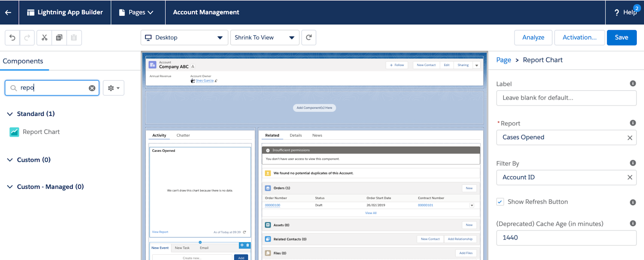Select the New Task composer tab
644x260 pixels.
pos(182,248)
